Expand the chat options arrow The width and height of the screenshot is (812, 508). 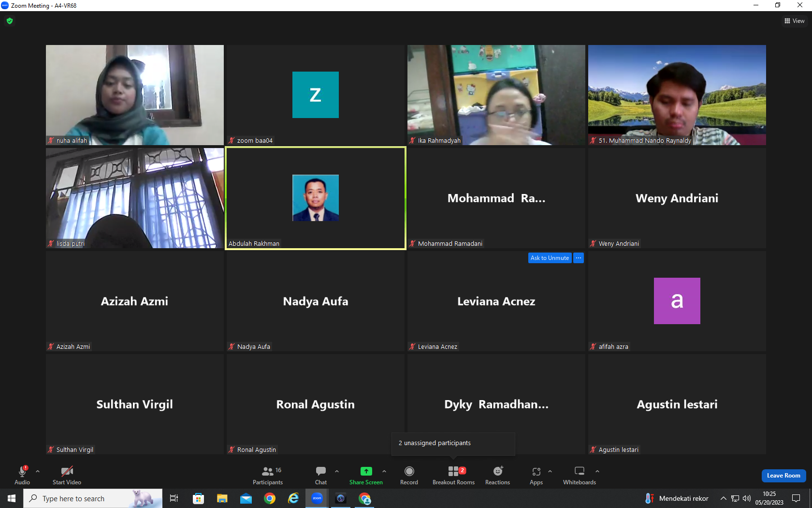[337, 471]
